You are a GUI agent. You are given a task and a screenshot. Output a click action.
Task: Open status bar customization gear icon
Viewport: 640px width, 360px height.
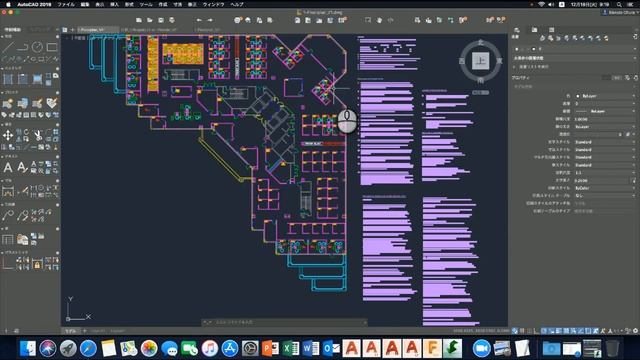[635, 331]
